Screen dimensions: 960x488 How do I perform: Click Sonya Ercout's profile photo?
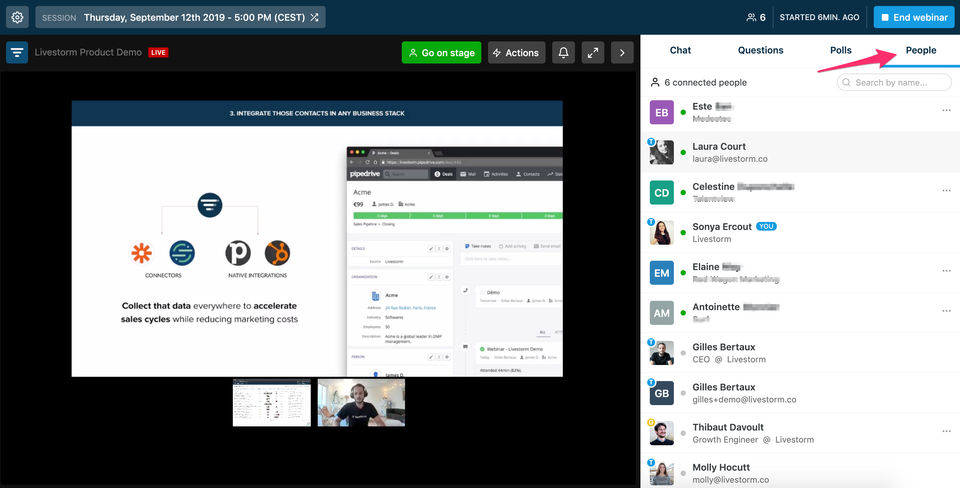tap(662, 233)
